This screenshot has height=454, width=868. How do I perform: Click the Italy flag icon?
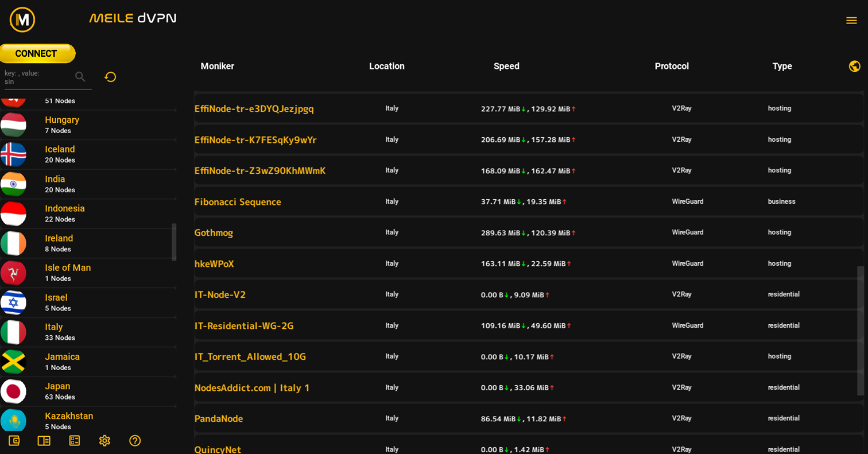coord(13,332)
